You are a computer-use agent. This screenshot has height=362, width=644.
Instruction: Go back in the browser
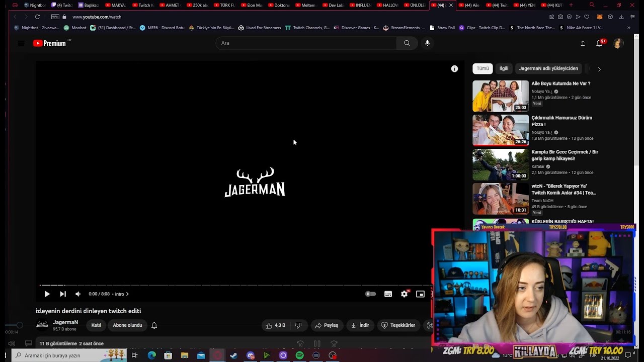(15, 17)
